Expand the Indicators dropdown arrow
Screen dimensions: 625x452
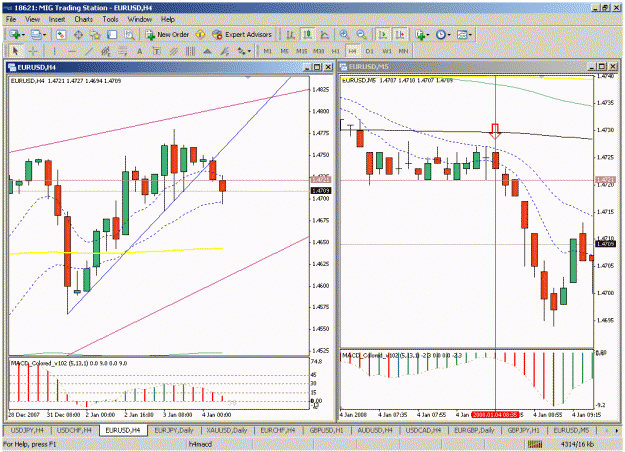pyautogui.click(x=428, y=35)
